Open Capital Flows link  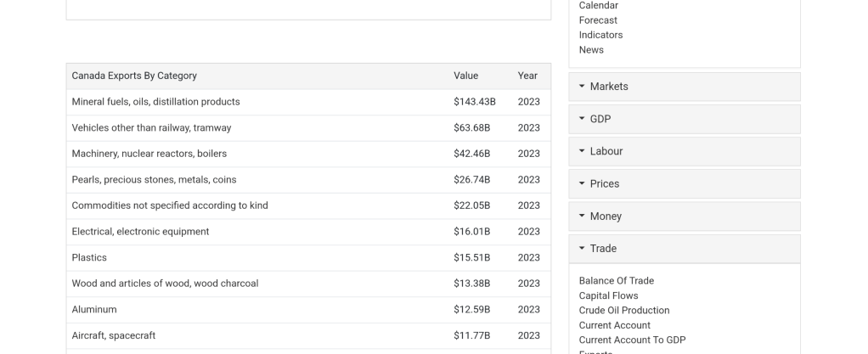[608, 295]
